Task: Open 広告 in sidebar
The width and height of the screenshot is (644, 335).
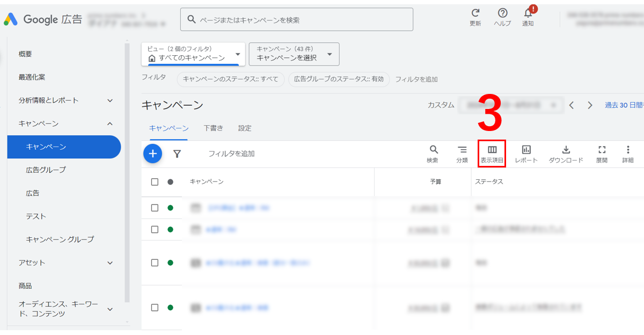Action: point(33,193)
